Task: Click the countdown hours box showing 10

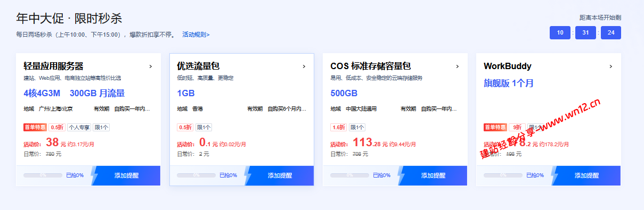Action: [x=560, y=33]
